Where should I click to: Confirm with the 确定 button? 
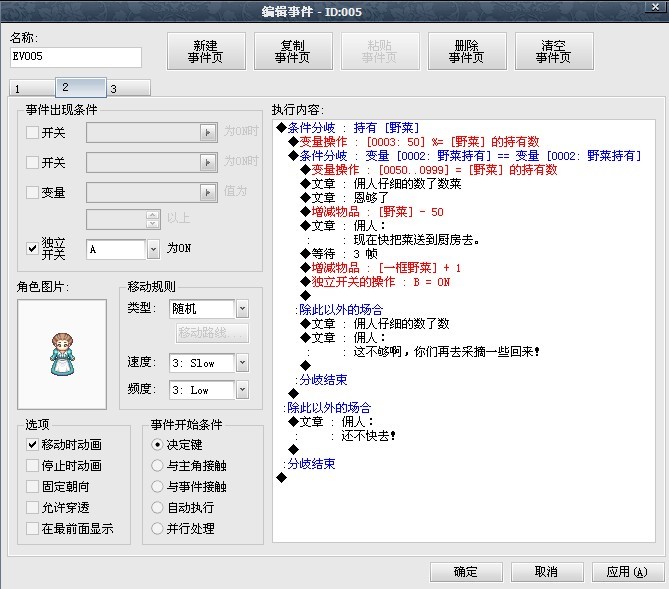466,572
